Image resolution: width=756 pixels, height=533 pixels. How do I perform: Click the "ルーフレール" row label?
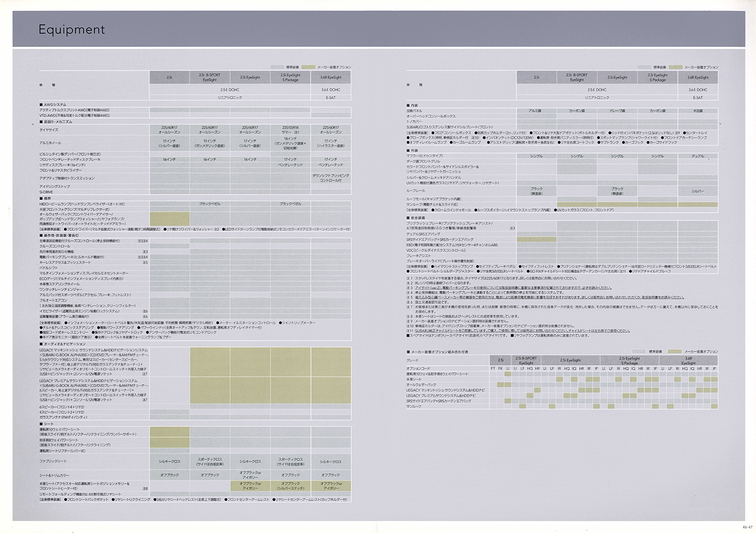click(416, 191)
